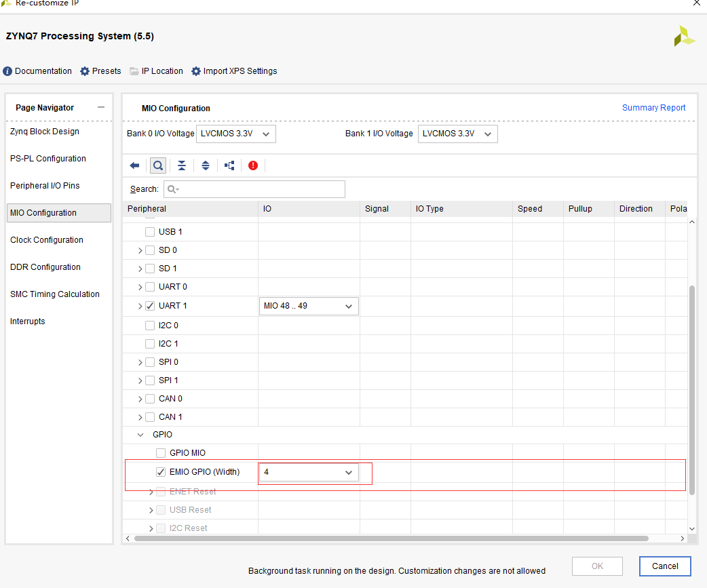Image resolution: width=707 pixels, height=588 pixels.
Task: Click the IO Type column header
Action: (x=461, y=209)
